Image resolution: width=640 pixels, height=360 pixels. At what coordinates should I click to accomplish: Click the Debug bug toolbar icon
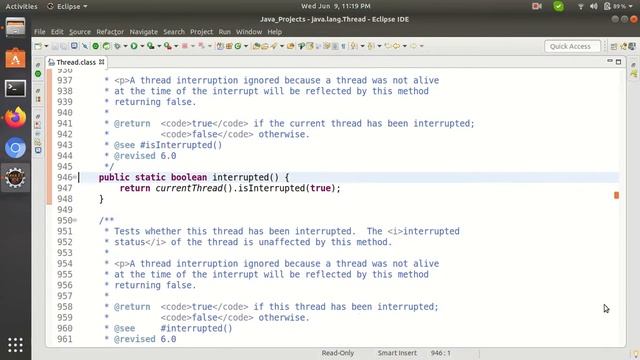click(117, 46)
